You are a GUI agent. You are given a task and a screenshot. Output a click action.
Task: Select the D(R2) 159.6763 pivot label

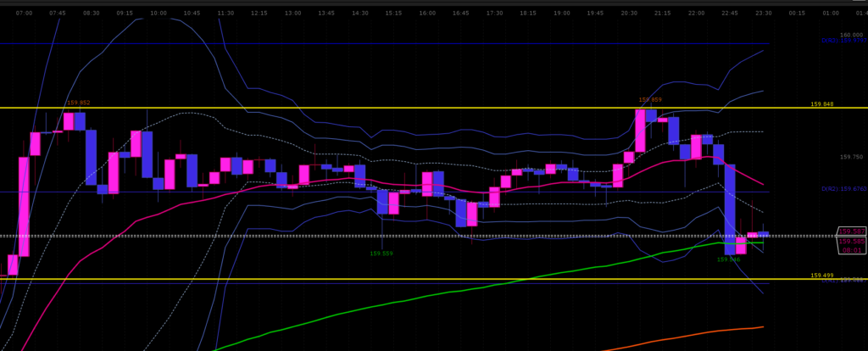843,189
